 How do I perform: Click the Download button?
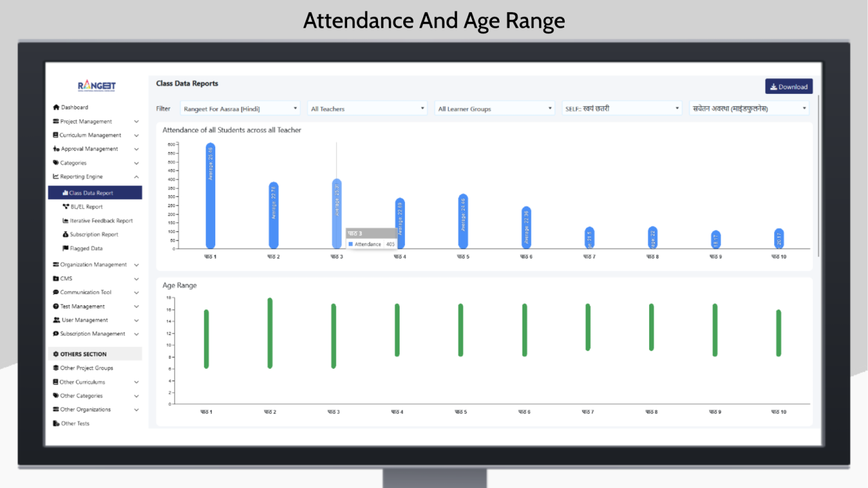(x=789, y=87)
